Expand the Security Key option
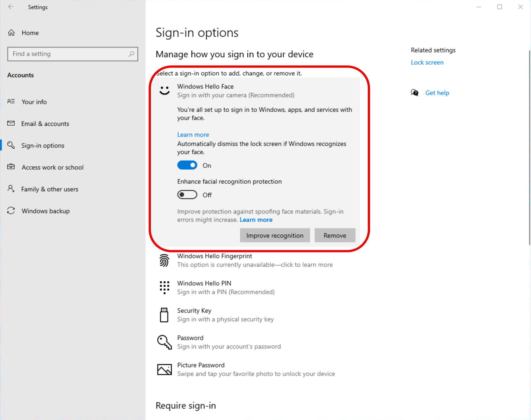Screen dimensions: 531x420 point(225,315)
